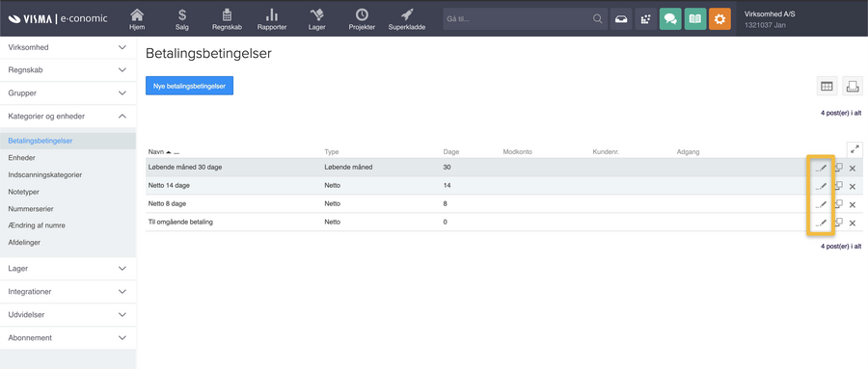Open the green book help icon
Image resolution: width=868 pixels, height=369 pixels.
[695, 19]
